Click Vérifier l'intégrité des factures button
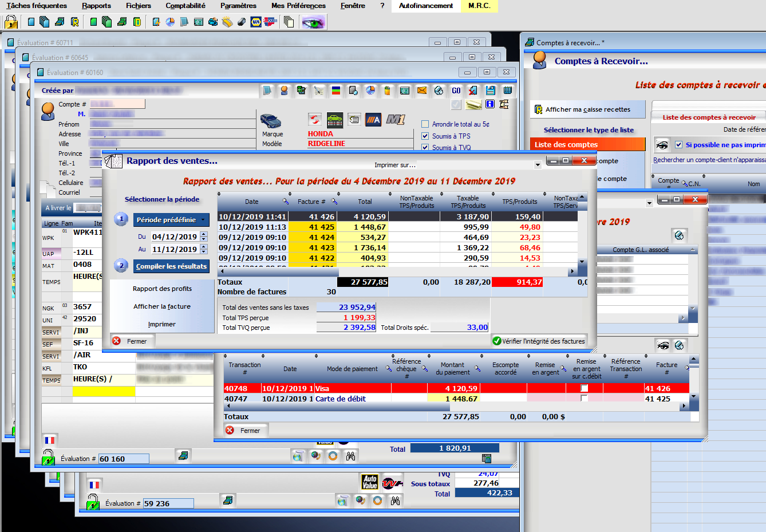 click(x=538, y=341)
